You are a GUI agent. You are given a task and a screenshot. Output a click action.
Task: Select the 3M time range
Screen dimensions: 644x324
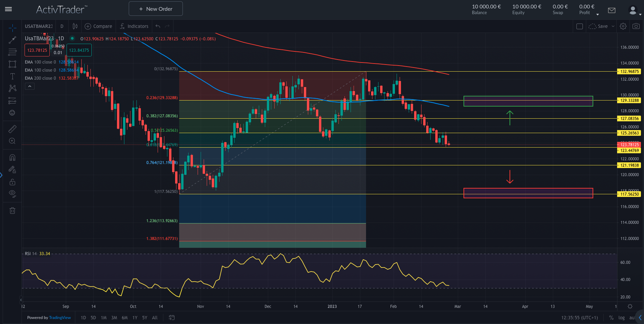114,318
